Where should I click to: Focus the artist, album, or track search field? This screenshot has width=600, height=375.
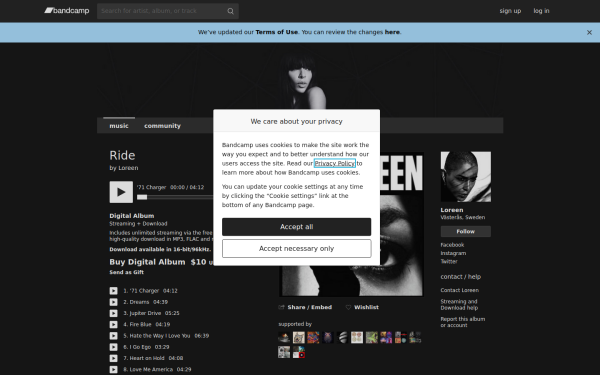[168, 11]
